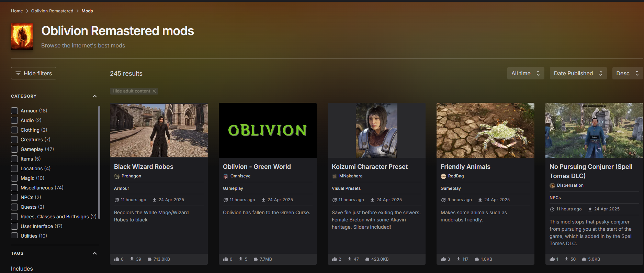The height and width of the screenshot is (273, 644).
Task: Tick the Magic category checkbox
Action: coord(14,178)
